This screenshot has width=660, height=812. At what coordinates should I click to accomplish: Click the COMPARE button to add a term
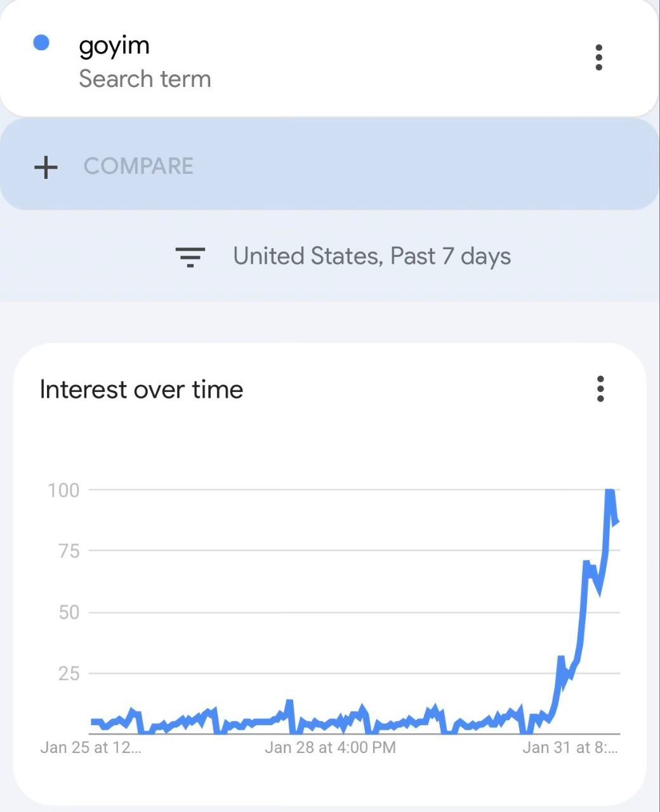tap(138, 166)
